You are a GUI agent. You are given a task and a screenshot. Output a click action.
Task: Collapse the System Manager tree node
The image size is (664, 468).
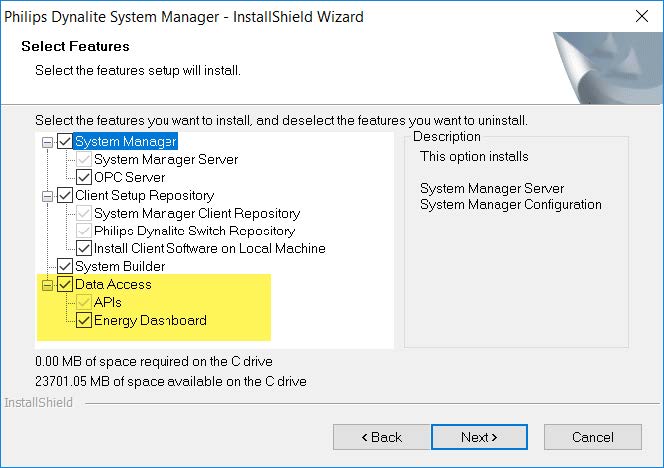pos(47,142)
